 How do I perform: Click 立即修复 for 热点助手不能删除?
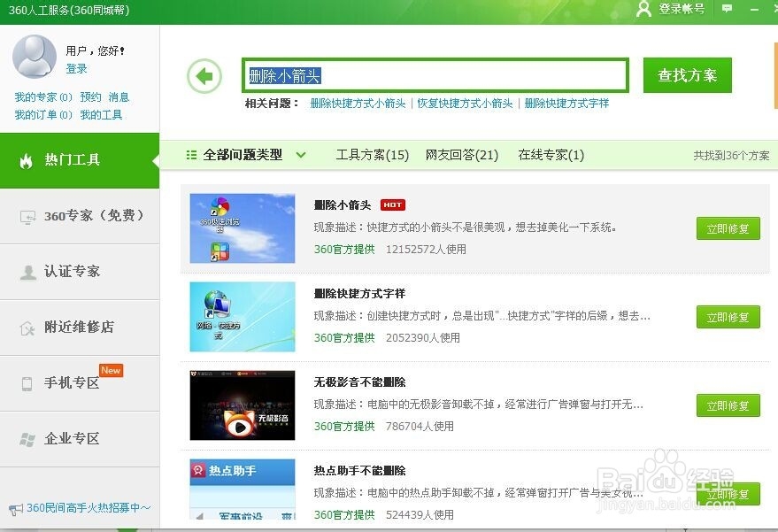coord(728,494)
